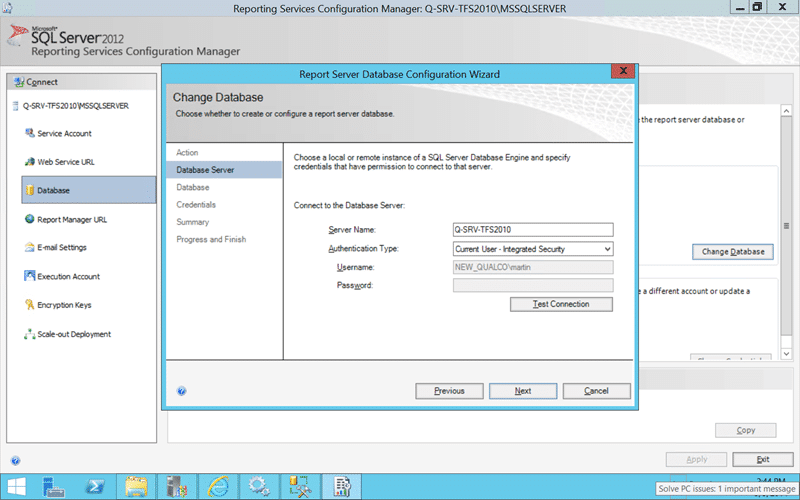Select the Database wizard step

(193, 187)
